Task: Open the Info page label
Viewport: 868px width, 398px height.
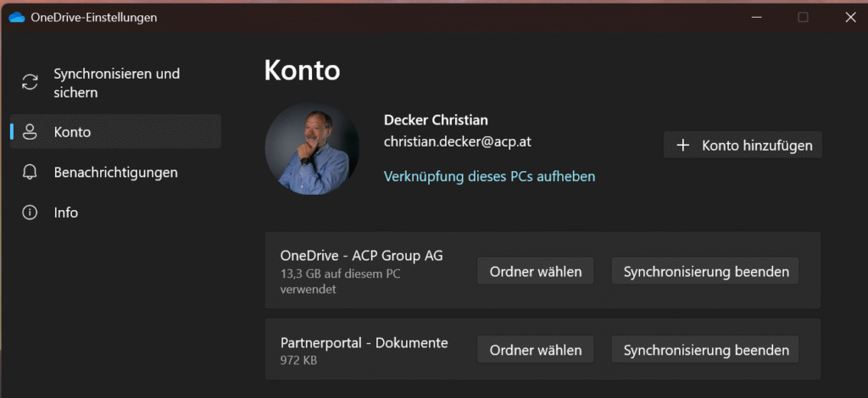Action: 66,213
